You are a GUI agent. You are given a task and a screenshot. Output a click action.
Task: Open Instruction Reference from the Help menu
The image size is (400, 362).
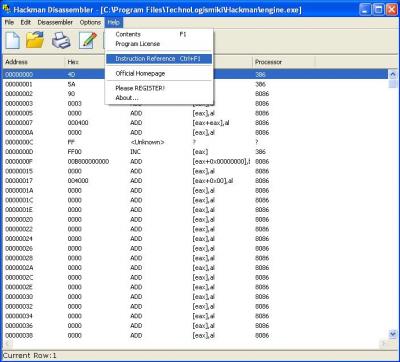pos(159,59)
